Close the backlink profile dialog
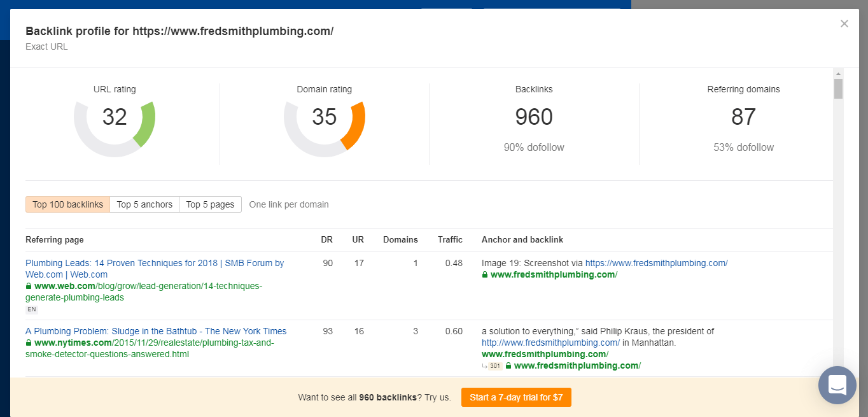This screenshot has width=868, height=417. click(x=844, y=24)
